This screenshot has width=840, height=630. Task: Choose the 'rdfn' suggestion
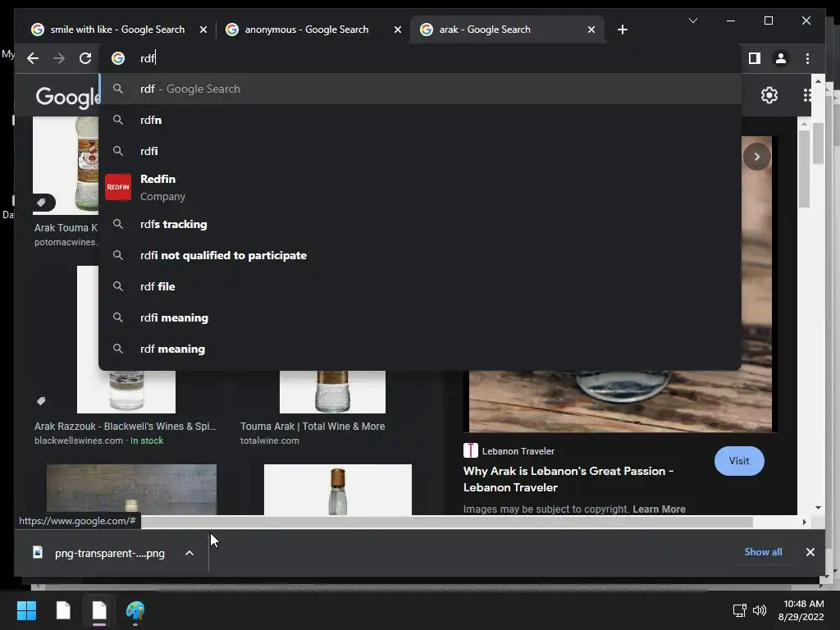point(420,120)
